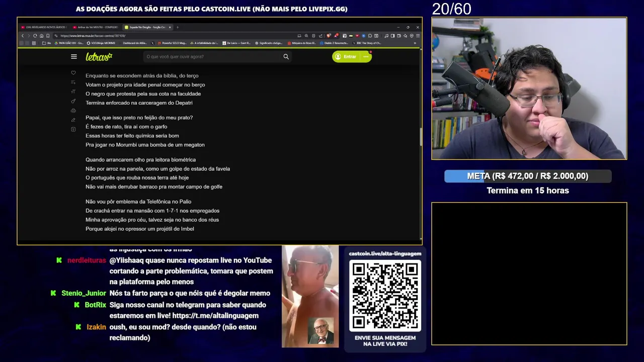The width and height of the screenshot is (644, 362).
Task: Favorite the song with the heart icon
Action: pyautogui.click(x=73, y=73)
